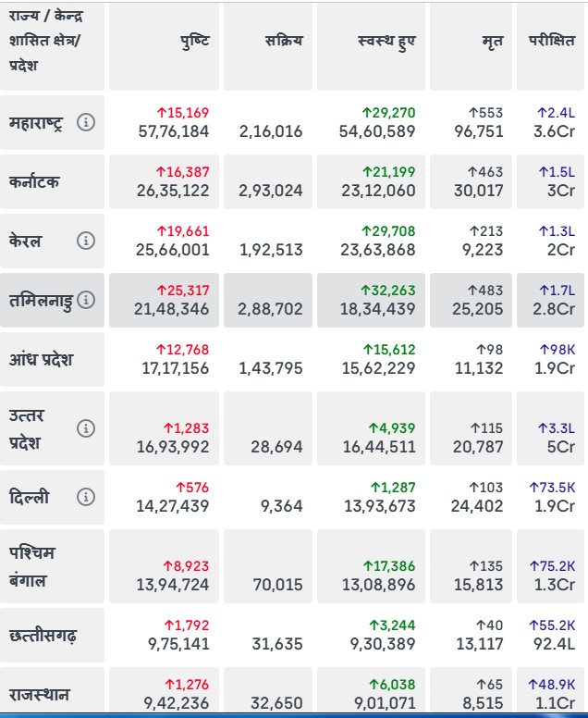Click उत्तर प्रदेश's tested value 5Cr
The width and height of the screenshot is (588, 718).
560,447
